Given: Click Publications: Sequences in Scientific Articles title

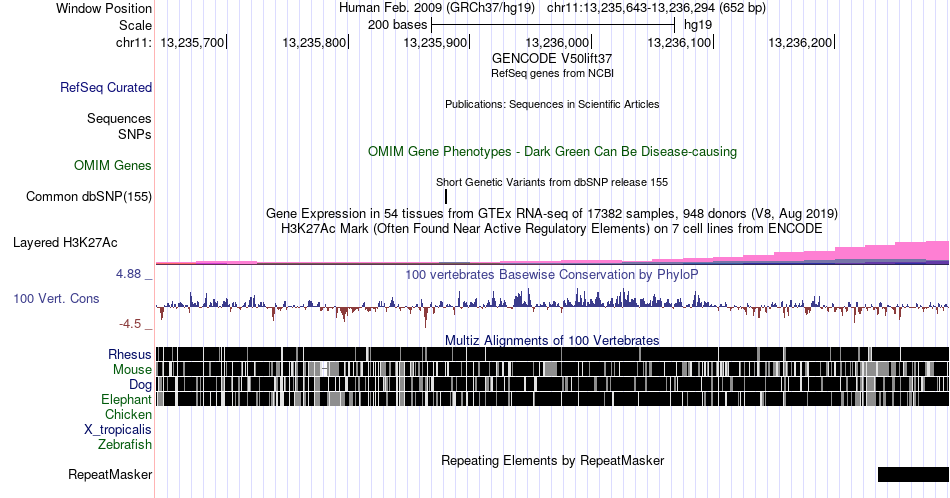Looking at the screenshot, I should point(552,104).
